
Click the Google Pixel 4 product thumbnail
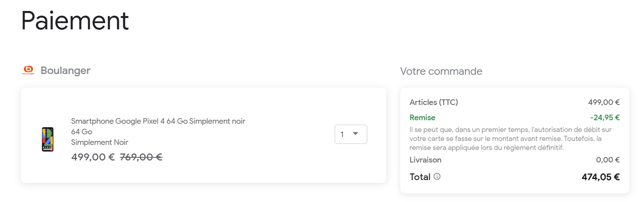47,139
